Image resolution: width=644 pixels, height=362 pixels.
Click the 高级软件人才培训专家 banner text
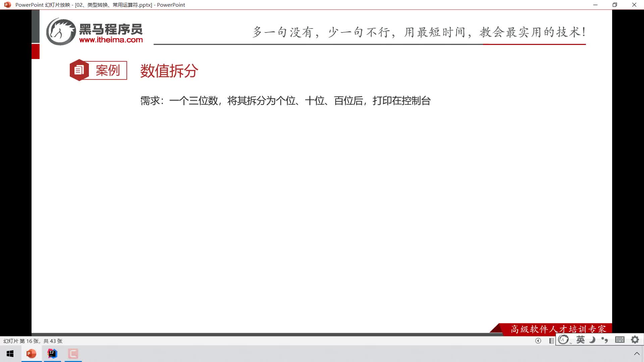(558, 329)
